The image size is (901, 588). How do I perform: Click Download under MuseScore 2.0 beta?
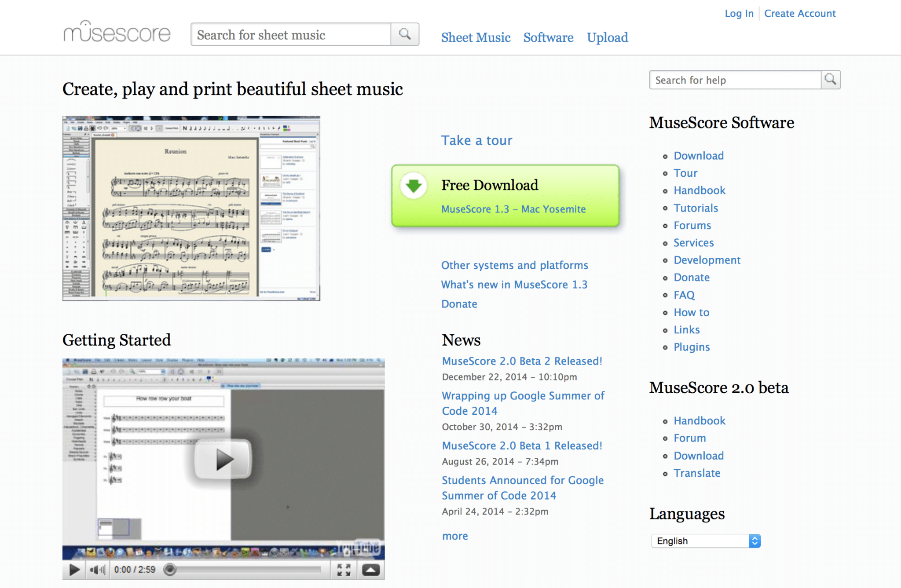[699, 456]
